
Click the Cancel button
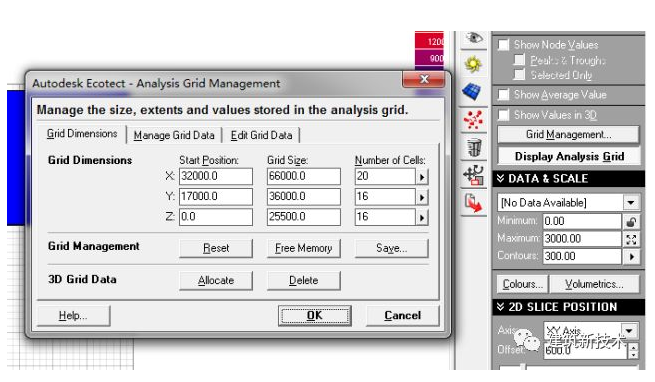(x=403, y=316)
